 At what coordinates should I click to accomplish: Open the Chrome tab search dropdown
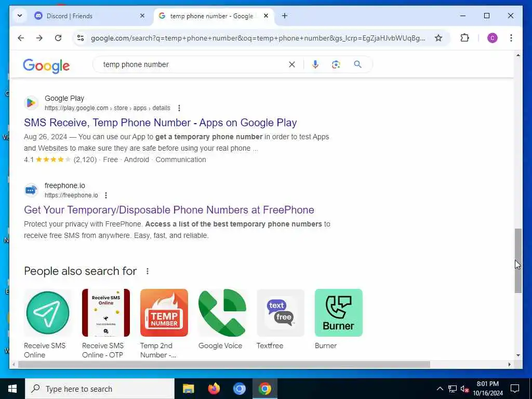tap(20, 16)
